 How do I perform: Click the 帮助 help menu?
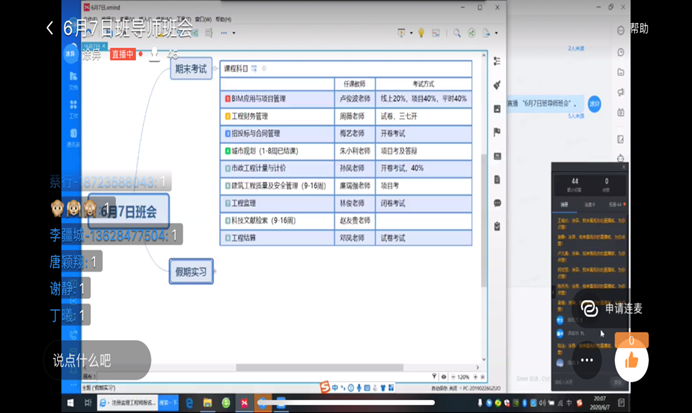[639, 28]
